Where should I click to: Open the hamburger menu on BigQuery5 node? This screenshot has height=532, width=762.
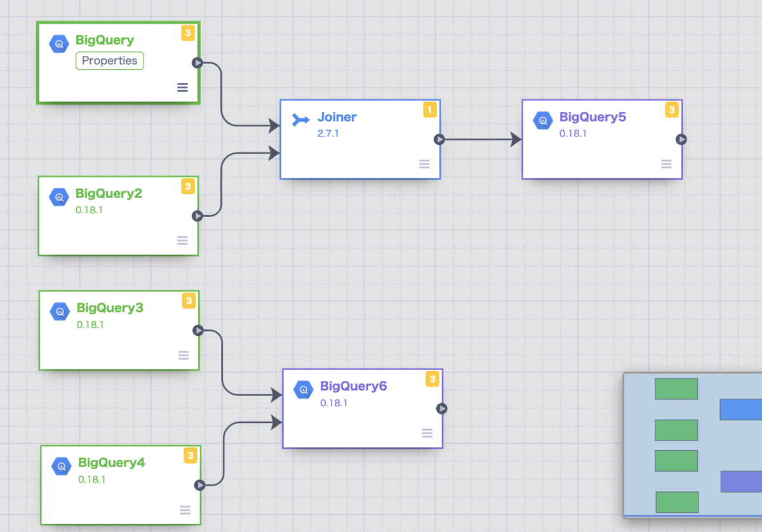coord(666,164)
